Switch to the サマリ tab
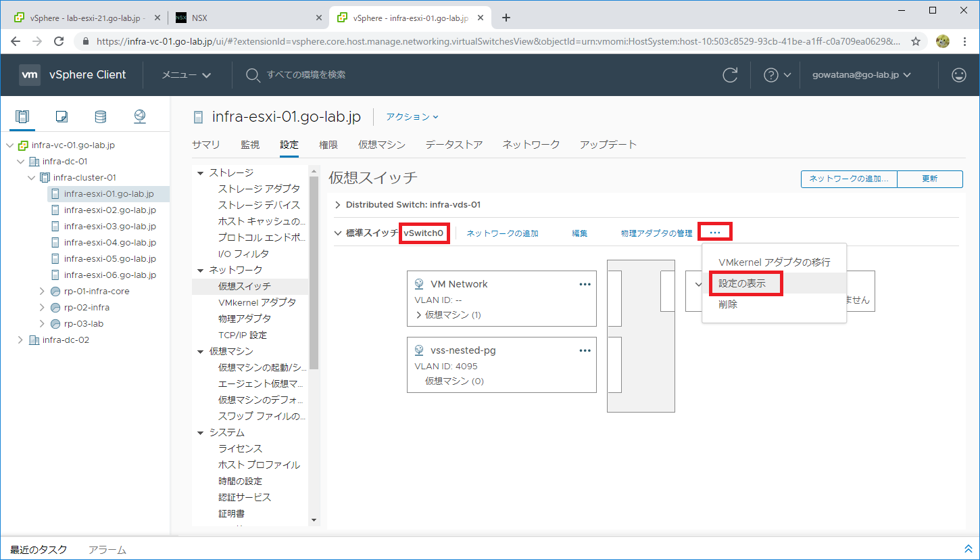 (205, 145)
